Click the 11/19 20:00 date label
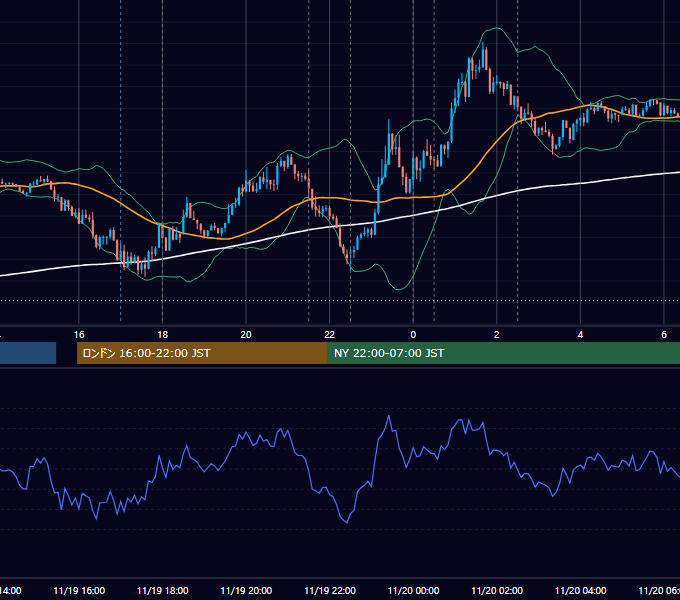 point(246,590)
